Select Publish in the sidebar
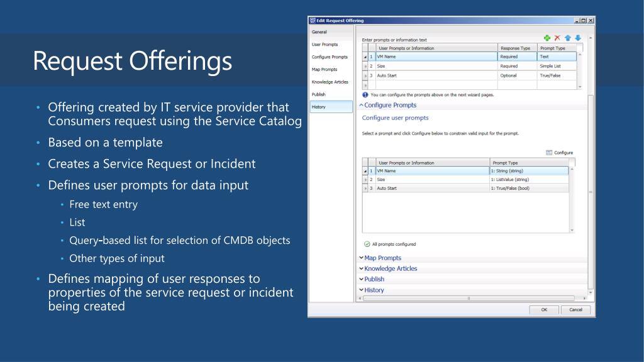Viewport: 644px width, 362px height. pyautogui.click(x=318, y=94)
